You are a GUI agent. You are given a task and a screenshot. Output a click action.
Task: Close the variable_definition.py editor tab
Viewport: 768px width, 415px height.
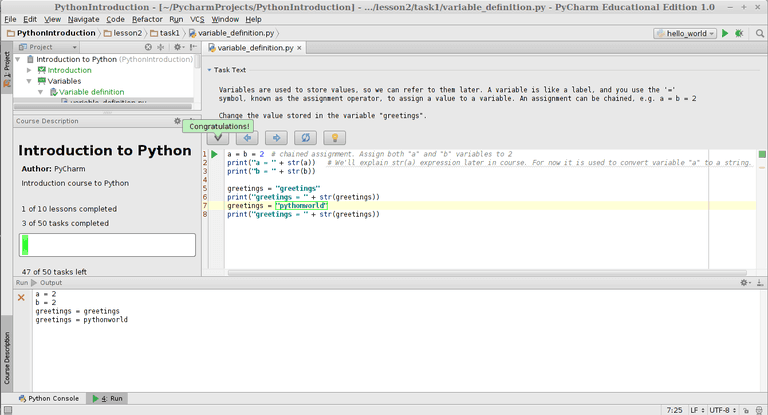299,48
